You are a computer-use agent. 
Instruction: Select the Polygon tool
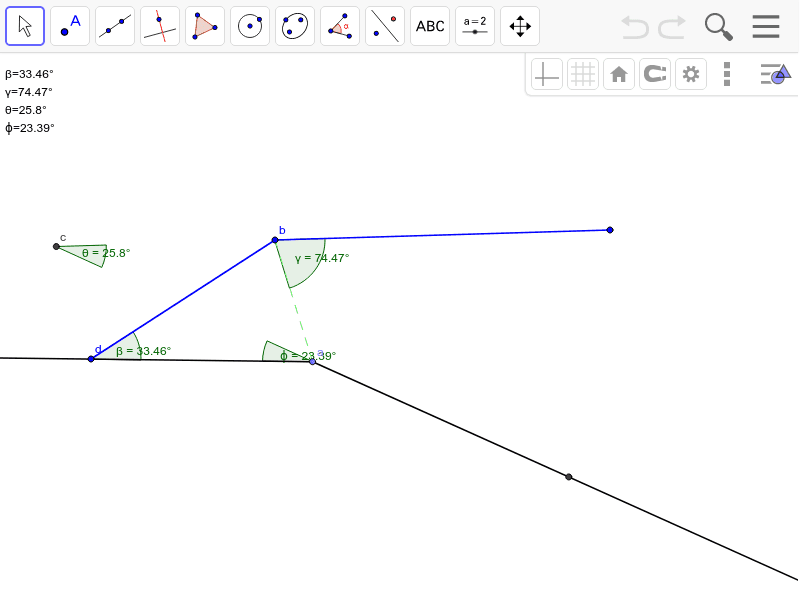pos(204,26)
